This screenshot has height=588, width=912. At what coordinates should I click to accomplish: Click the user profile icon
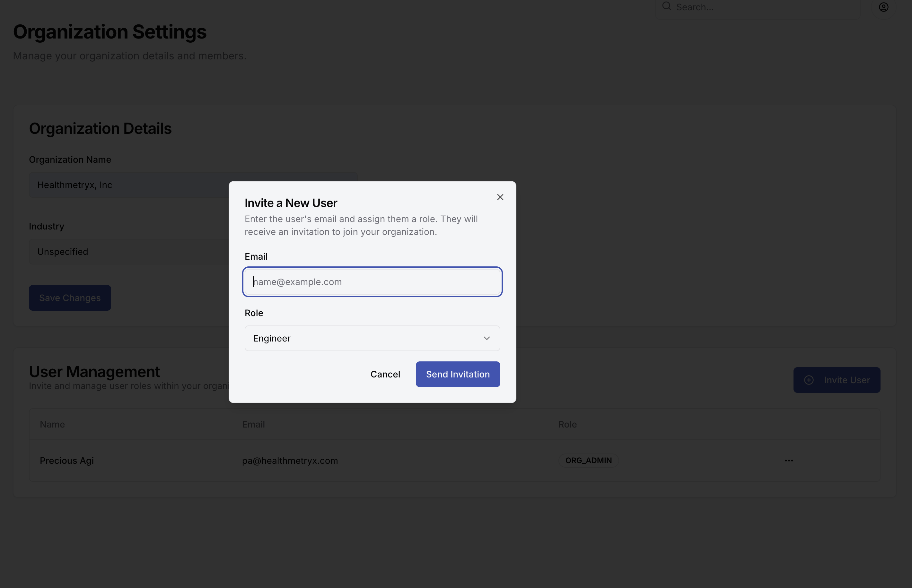point(883,7)
